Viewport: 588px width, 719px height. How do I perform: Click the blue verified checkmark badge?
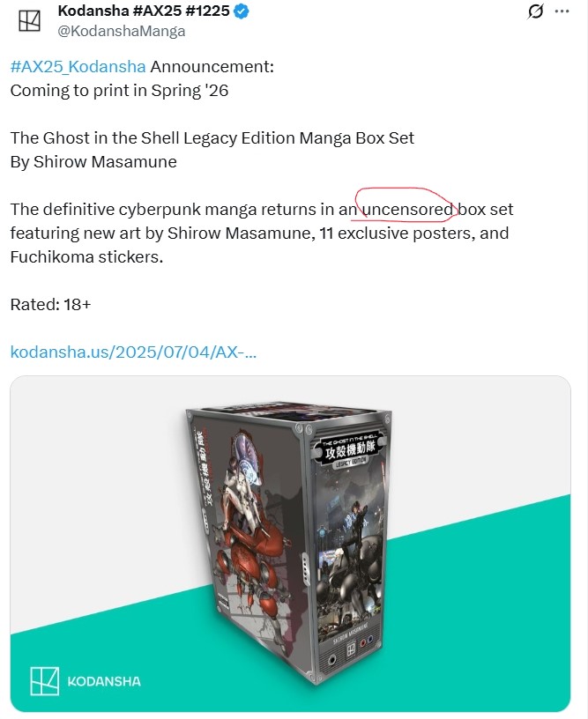coord(242,11)
